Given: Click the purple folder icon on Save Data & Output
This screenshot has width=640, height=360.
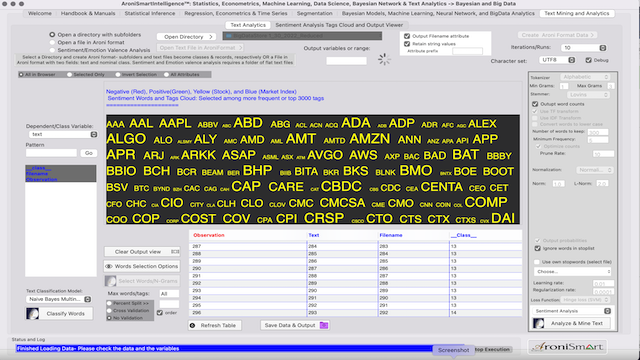Looking at the screenshot, I should (324, 325).
